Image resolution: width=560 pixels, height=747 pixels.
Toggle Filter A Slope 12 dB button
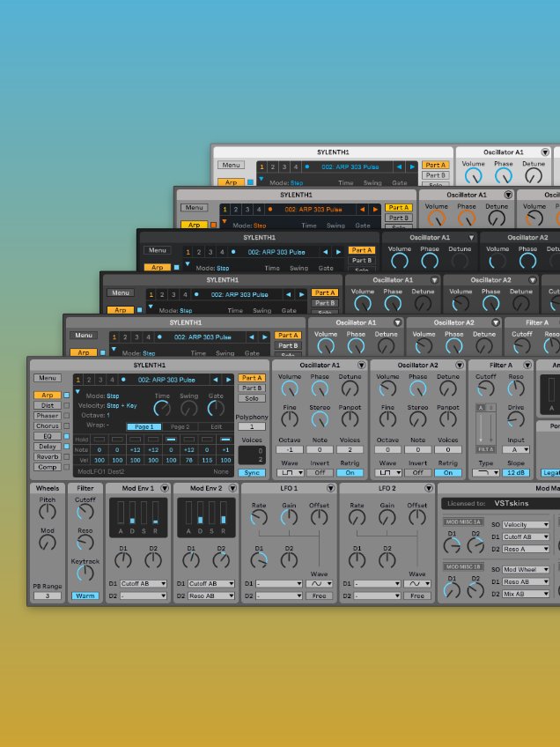516,472
